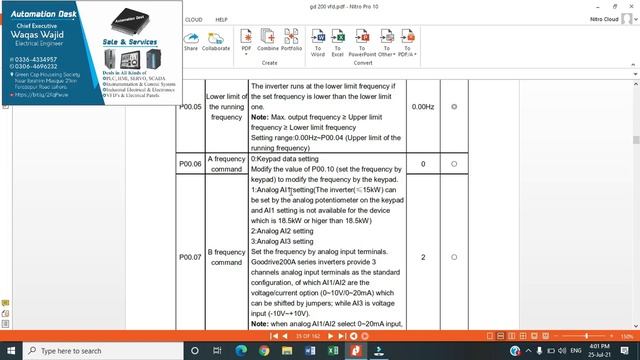Click the vertical scrollbar thumb

coord(636,140)
